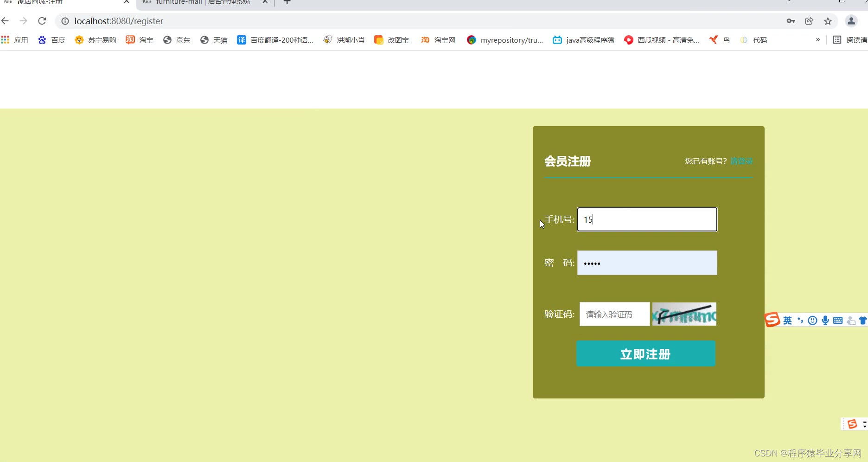The height and width of the screenshot is (462, 868).
Task: Open the 鸟 bookmark
Action: tap(720, 40)
